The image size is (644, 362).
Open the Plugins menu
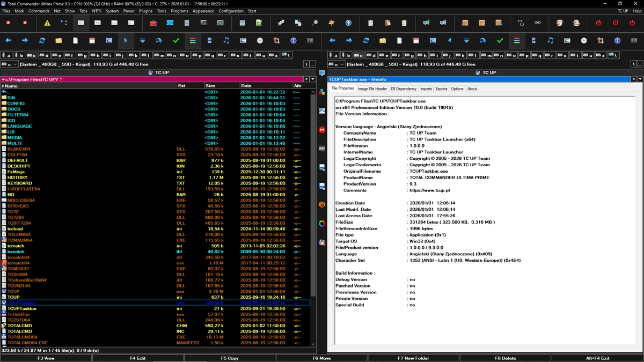[145, 11]
